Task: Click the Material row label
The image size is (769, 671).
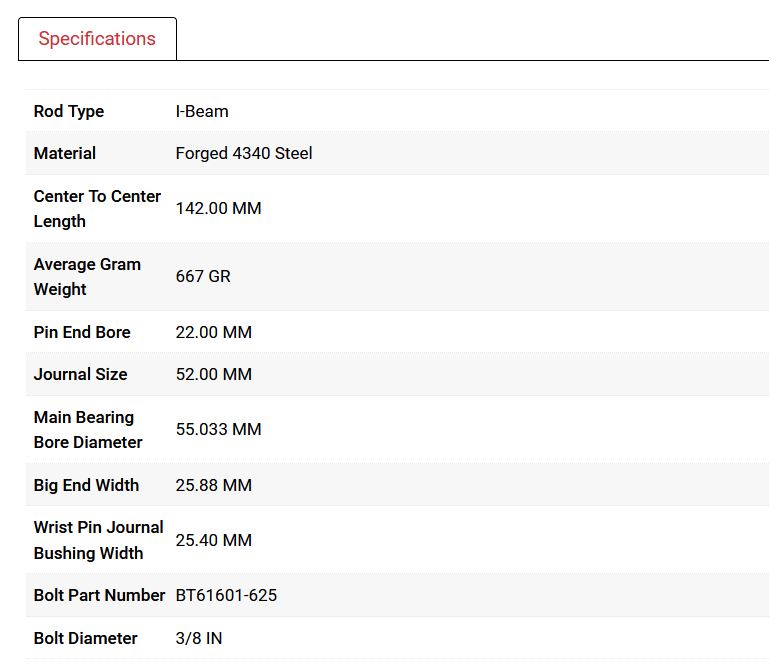Action: (x=65, y=153)
